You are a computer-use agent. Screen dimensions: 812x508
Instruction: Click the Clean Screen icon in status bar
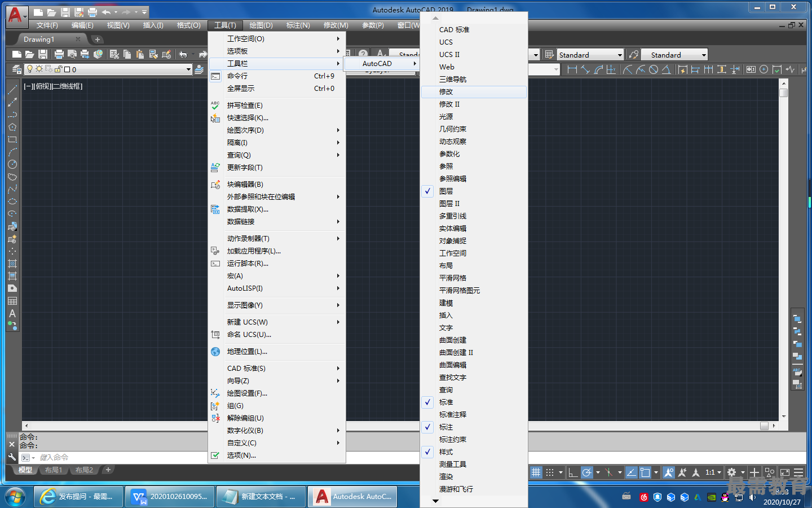[784, 472]
